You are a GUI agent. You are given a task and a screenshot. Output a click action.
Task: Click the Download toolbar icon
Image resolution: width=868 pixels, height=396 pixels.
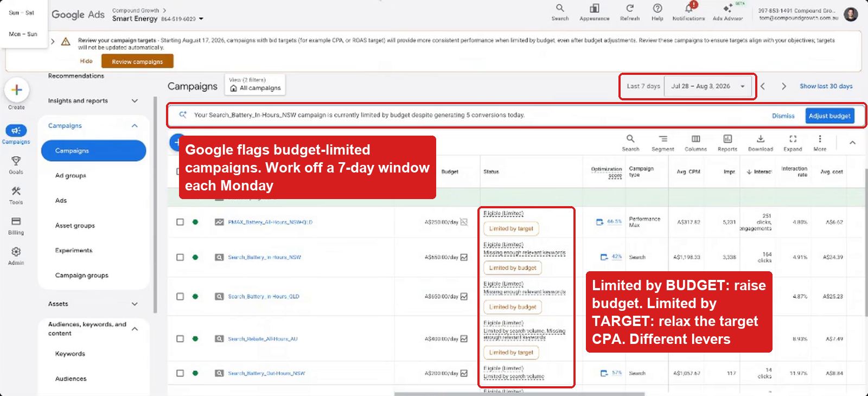[x=761, y=143]
